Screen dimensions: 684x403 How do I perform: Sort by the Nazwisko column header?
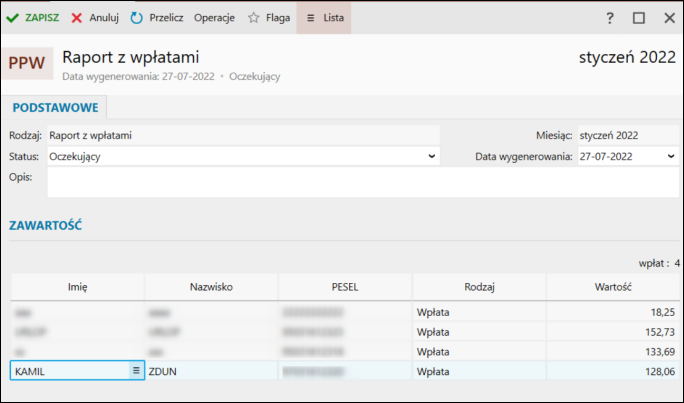click(x=211, y=287)
